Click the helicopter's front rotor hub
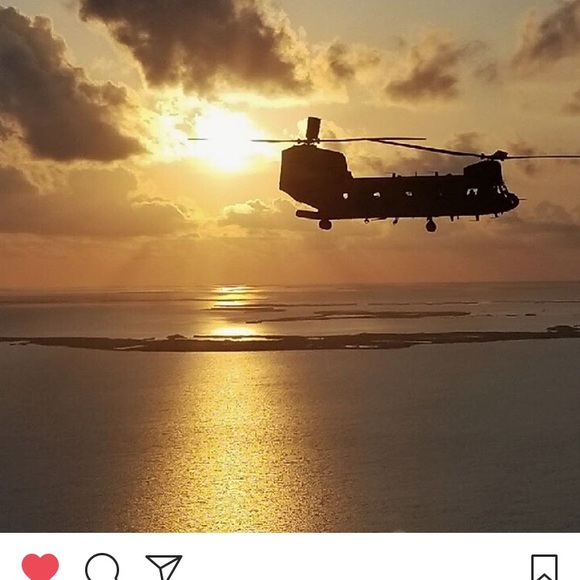Screen dimensions: 580x580 [498, 155]
